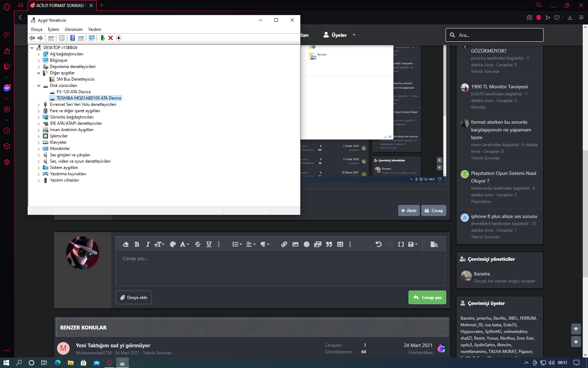This screenshot has height=368, width=588.
Task: Toggle Bold in the reply editor
Action: [137, 244]
